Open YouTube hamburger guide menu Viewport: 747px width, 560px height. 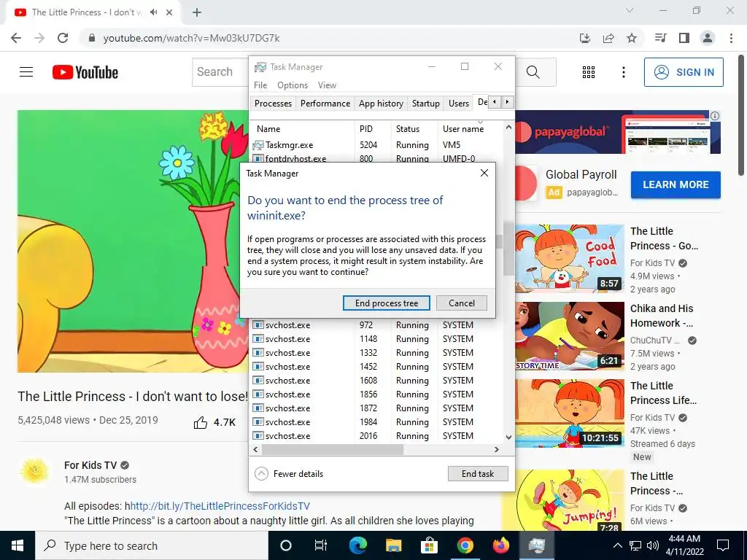click(x=26, y=72)
